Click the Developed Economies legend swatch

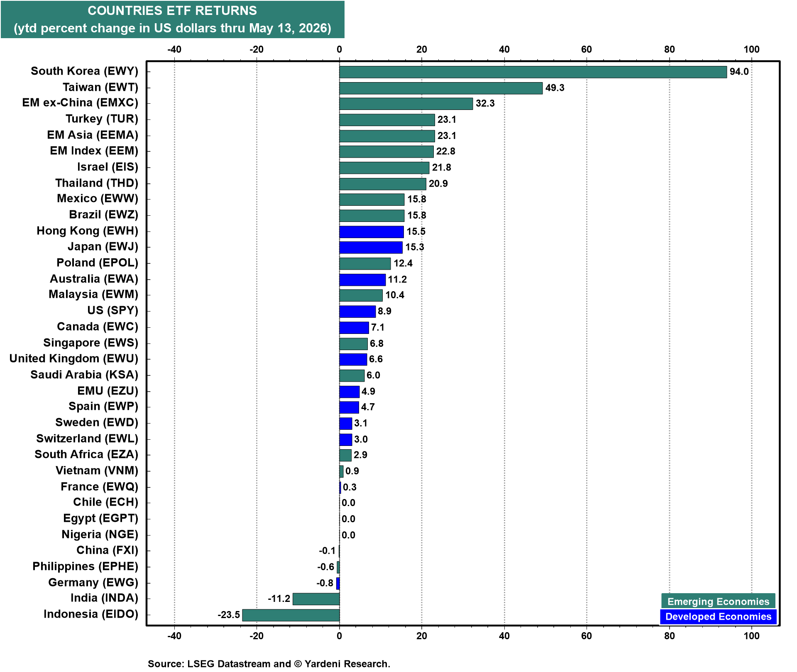point(719,616)
